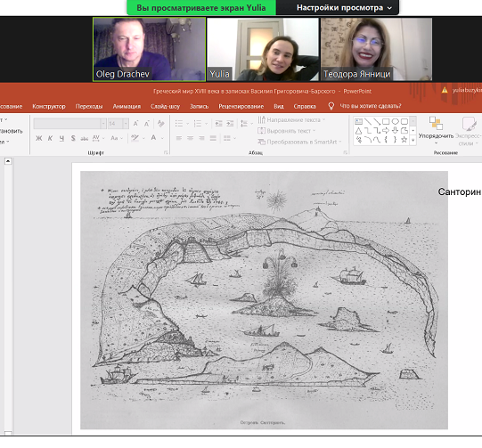Expand the shapes gallery more arrow
The width and height of the screenshot is (482, 448).
[413, 140]
